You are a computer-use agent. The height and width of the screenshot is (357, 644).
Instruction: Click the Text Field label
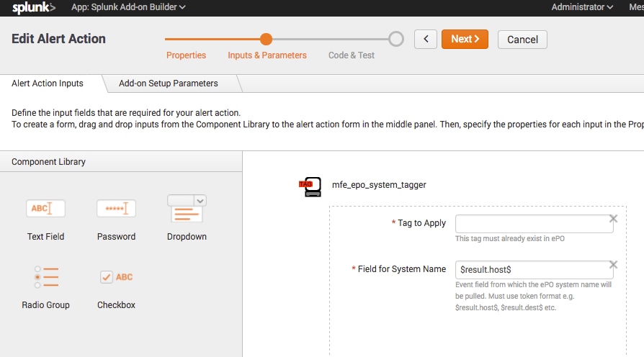(45, 236)
